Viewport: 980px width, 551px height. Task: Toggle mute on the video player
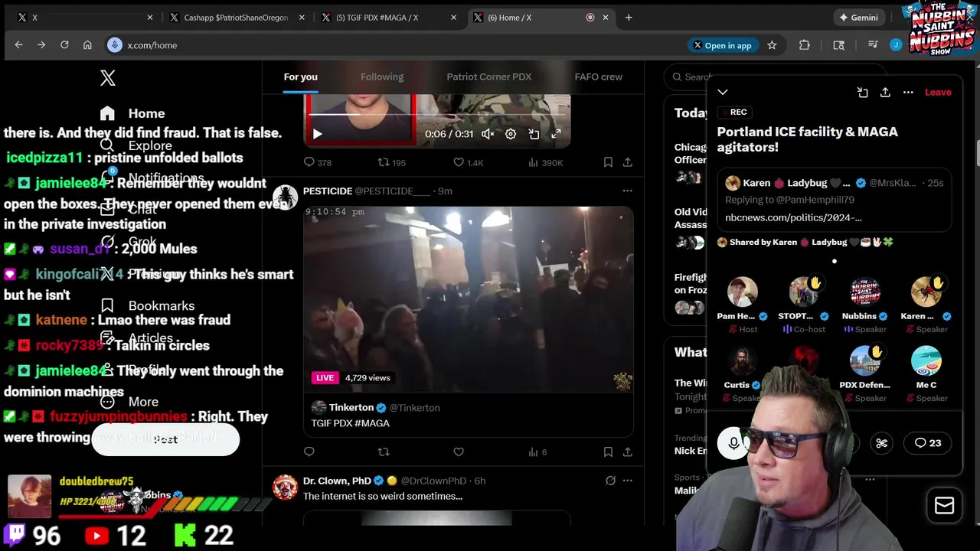point(488,134)
